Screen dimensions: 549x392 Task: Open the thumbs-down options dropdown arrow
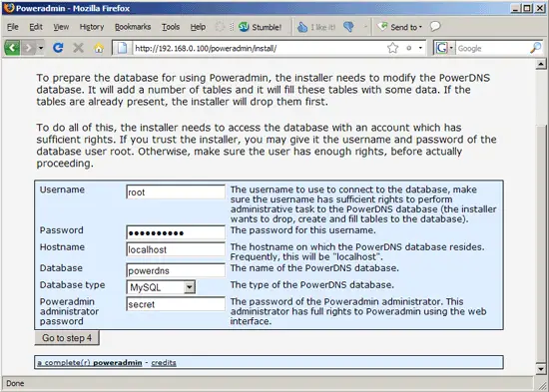[365, 27]
